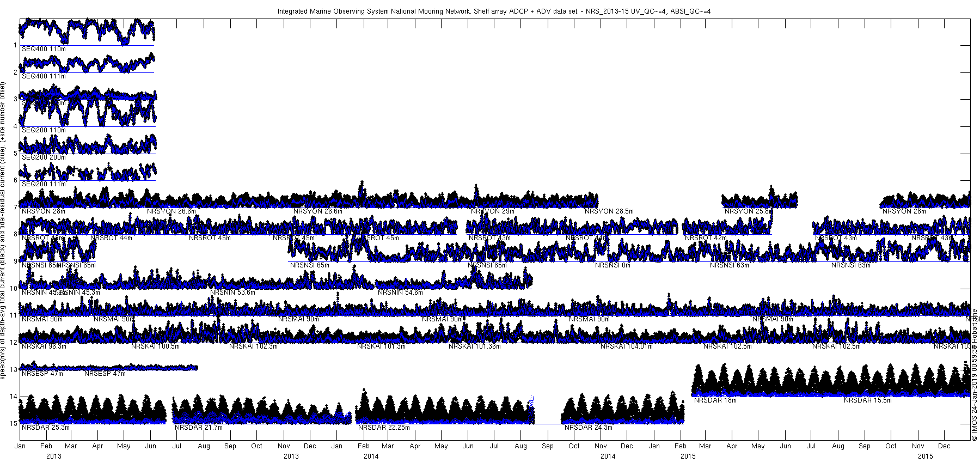Click the NRSNSI 0m label

pos(612,265)
